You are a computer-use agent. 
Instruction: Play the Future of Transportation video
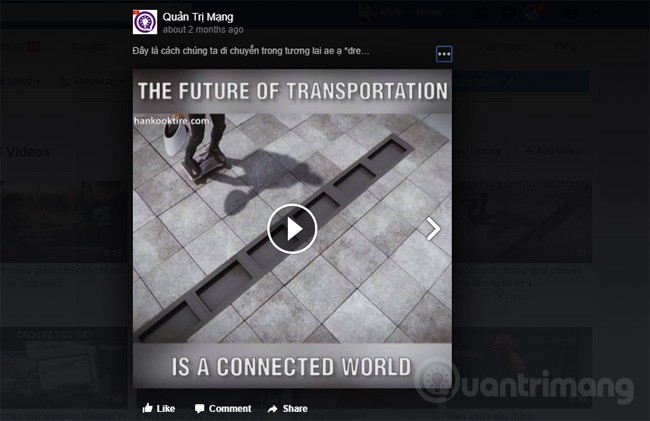tap(292, 229)
